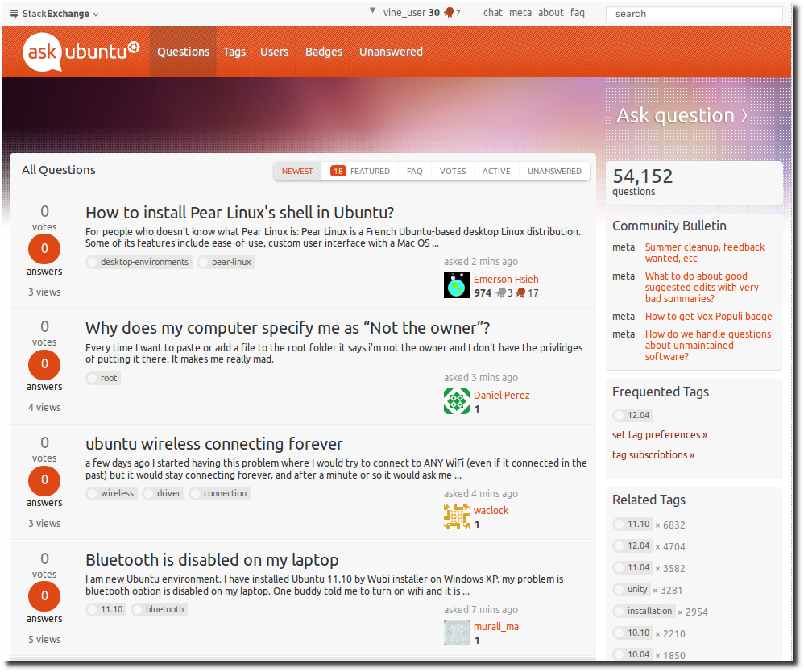Open the meta link in top bar
The height and width of the screenshot is (672, 804).
pyautogui.click(x=520, y=13)
